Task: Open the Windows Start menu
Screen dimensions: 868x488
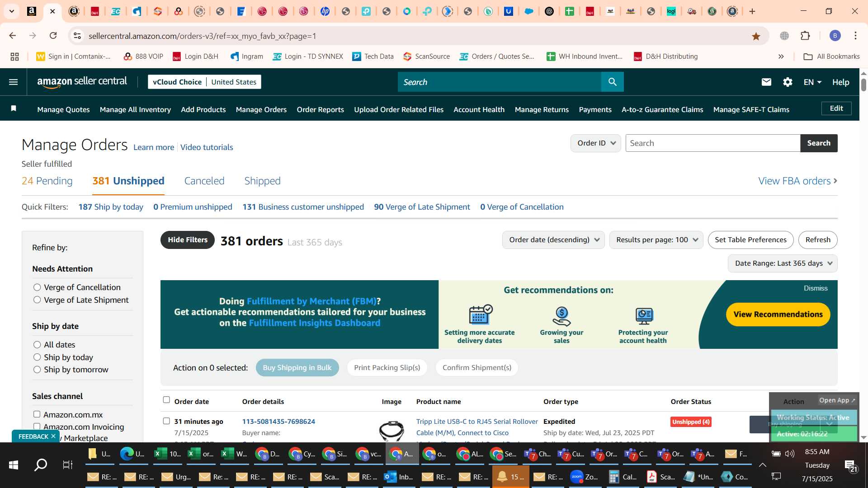Action: (x=14, y=465)
